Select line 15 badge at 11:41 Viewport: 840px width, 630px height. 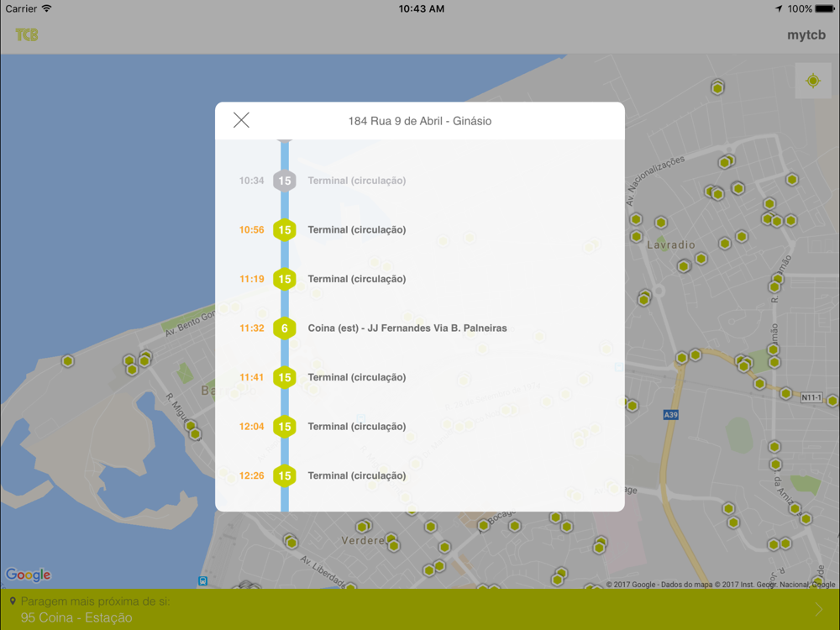pyautogui.click(x=285, y=378)
